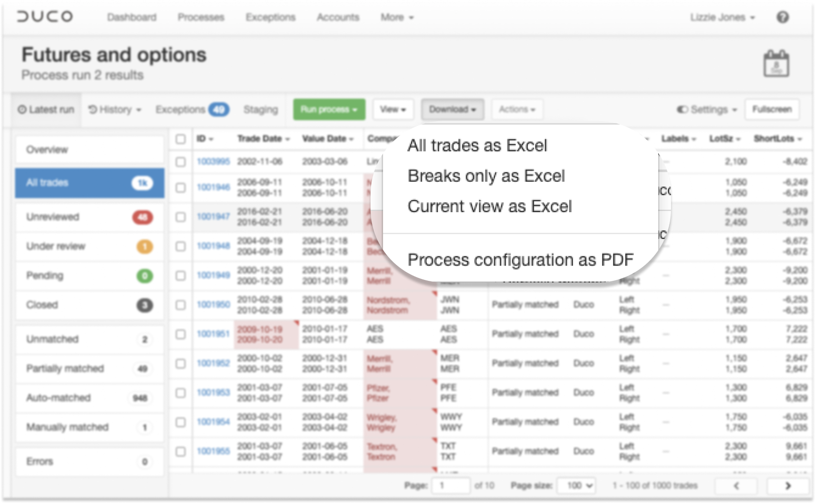This screenshot has width=816, height=504.
Task: Choose All trades as Excel
Action: click(477, 145)
